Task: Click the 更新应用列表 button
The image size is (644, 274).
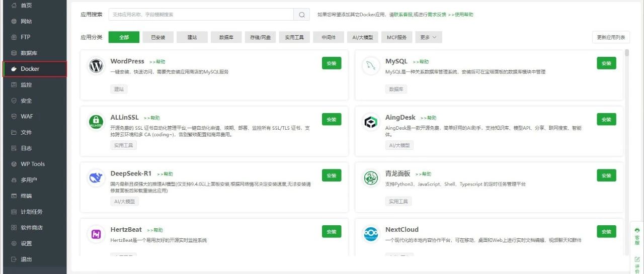Action: point(611,37)
